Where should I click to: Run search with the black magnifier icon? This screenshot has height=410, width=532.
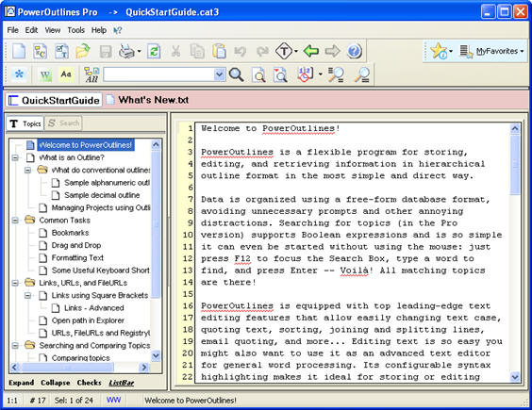click(236, 74)
